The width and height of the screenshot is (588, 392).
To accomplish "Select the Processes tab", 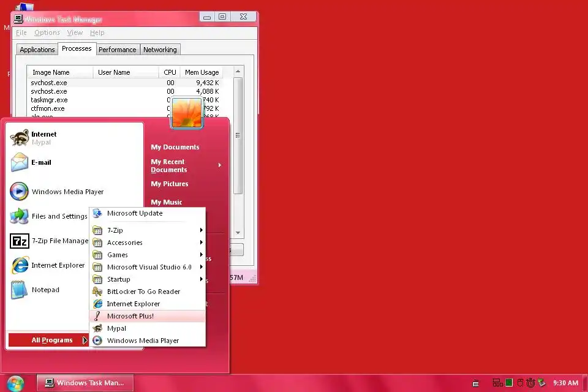I will click(x=77, y=48).
